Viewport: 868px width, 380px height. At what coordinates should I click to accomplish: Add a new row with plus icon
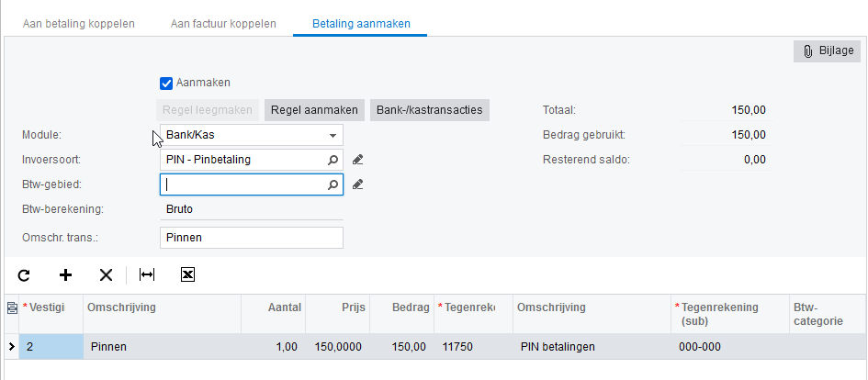pyautogui.click(x=65, y=274)
